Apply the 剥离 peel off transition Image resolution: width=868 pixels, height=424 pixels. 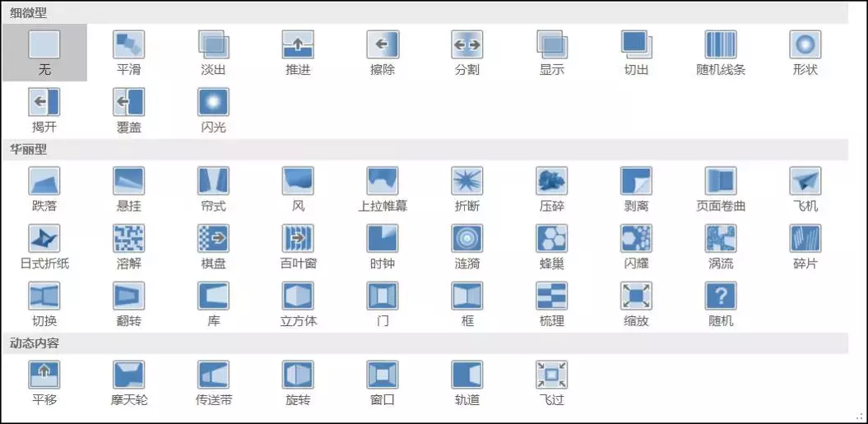pyautogui.click(x=636, y=189)
